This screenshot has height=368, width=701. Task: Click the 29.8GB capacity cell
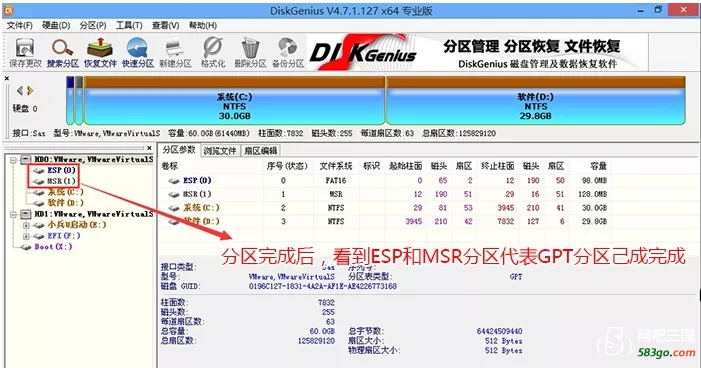click(594, 221)
